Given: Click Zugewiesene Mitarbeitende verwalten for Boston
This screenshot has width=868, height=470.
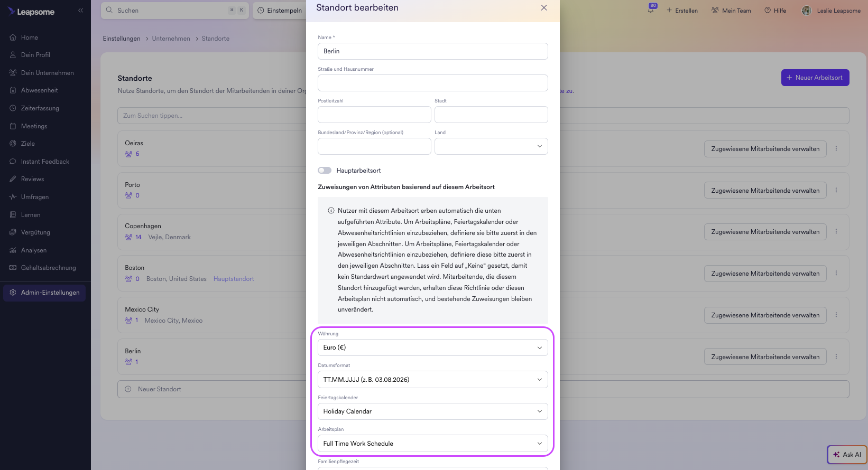Looking at the screenshot, I should [x=765, y=274].
